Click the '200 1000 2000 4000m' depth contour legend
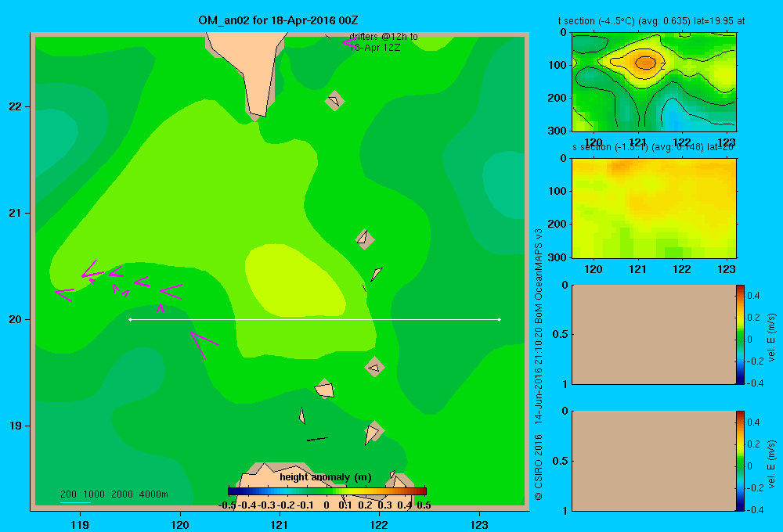This screenshot has width=783, height=532. coord(114,494)
